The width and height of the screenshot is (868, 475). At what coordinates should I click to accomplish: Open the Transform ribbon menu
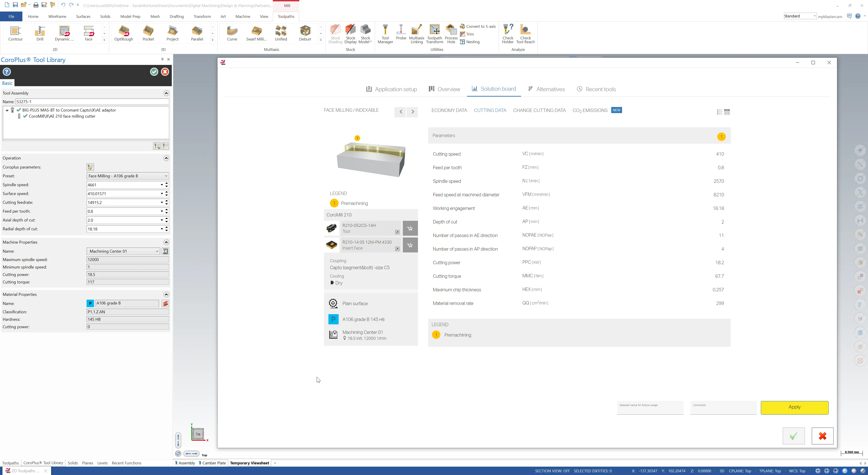(x=202, y=16)
